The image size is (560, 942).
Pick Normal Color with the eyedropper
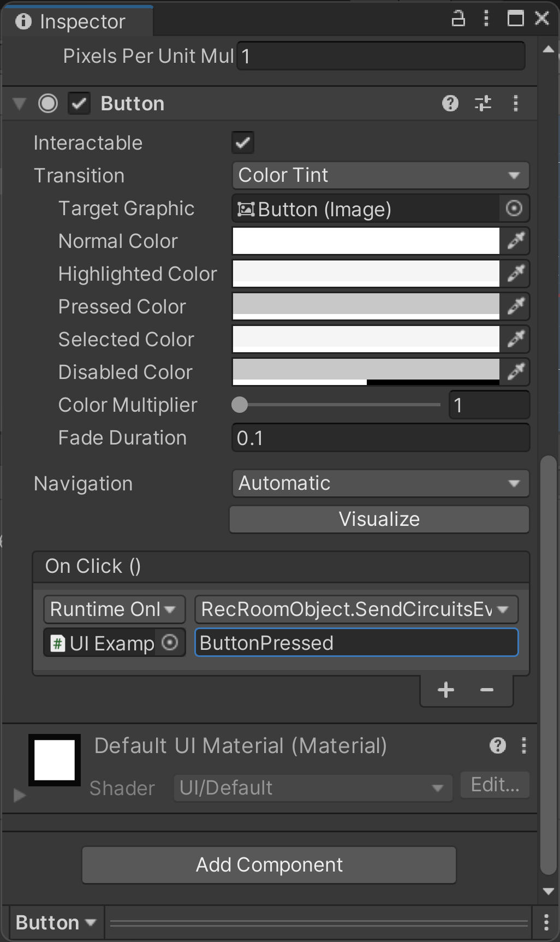point(515,241)
